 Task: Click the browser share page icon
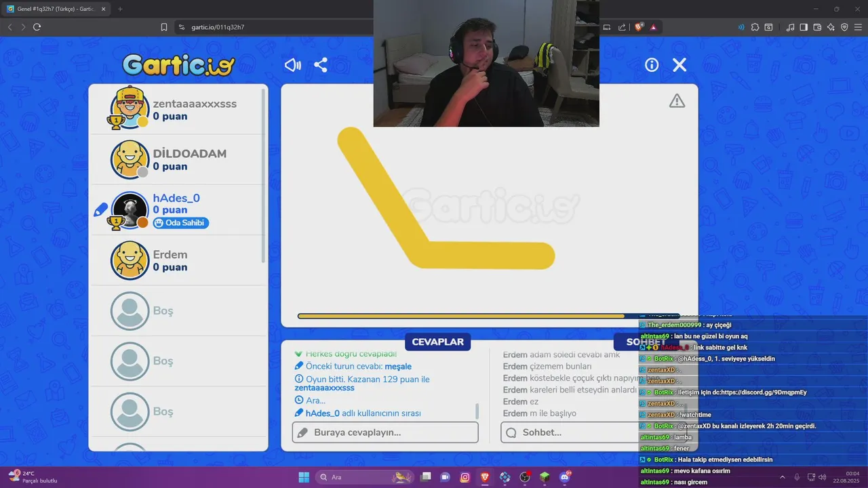tap(622, 27)
